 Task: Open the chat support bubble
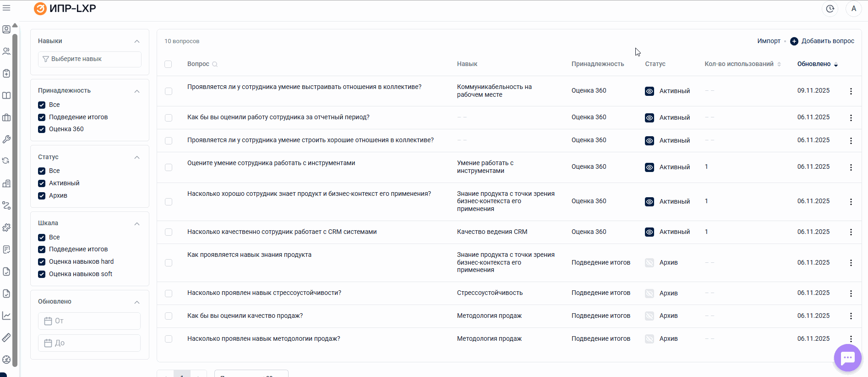(847, 358)
